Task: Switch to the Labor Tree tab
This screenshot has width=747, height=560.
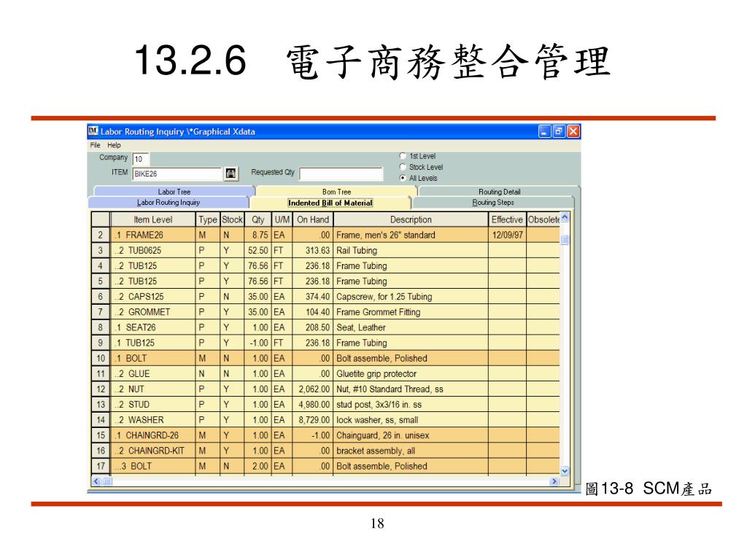Action: click(174, 191)
